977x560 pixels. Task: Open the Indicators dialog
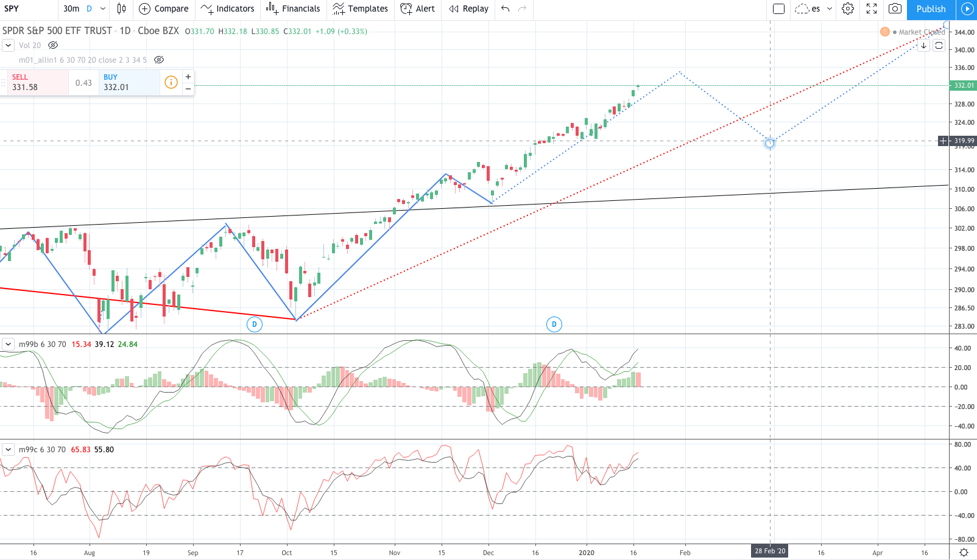coord(228,9)
